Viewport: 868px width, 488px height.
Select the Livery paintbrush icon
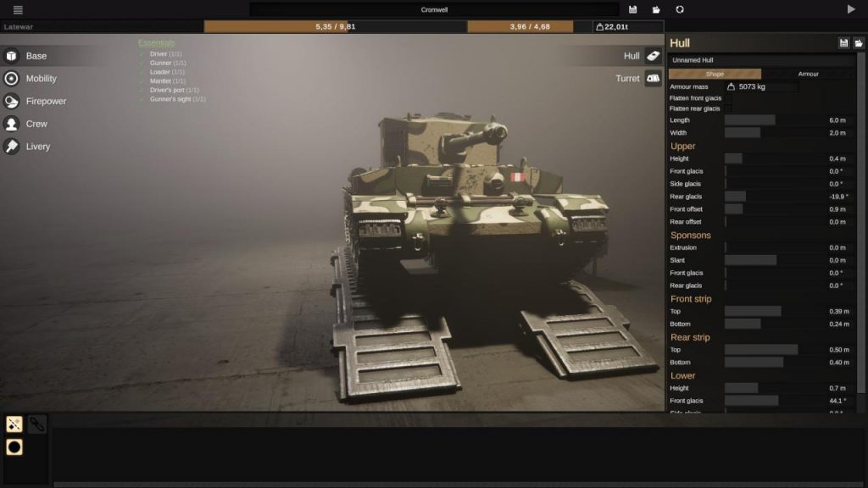click(10, 145)
